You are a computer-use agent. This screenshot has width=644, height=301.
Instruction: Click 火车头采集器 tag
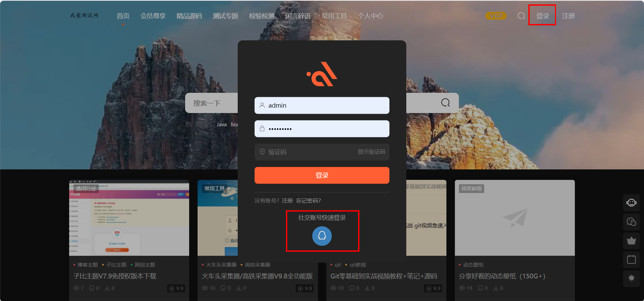click(x=221, y=265)
